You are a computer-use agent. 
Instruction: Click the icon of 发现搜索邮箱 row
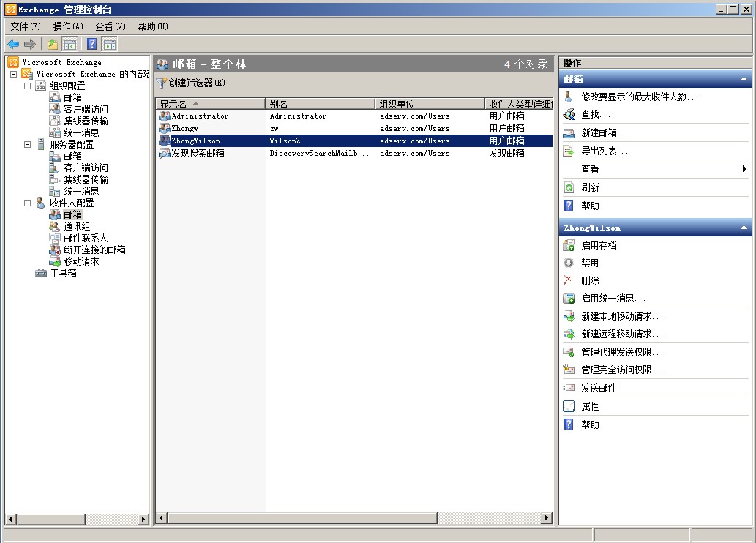pyautogui.click(x=165, y=154)
